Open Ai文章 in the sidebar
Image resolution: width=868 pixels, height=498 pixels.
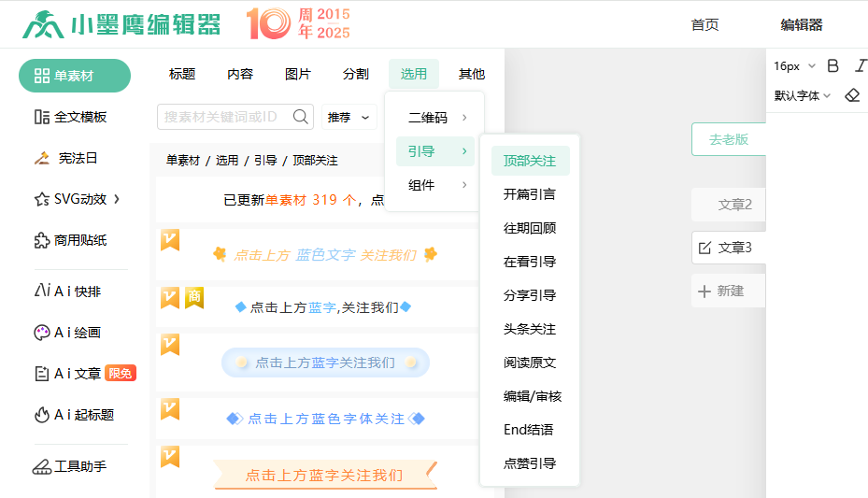tap(67, 374)
